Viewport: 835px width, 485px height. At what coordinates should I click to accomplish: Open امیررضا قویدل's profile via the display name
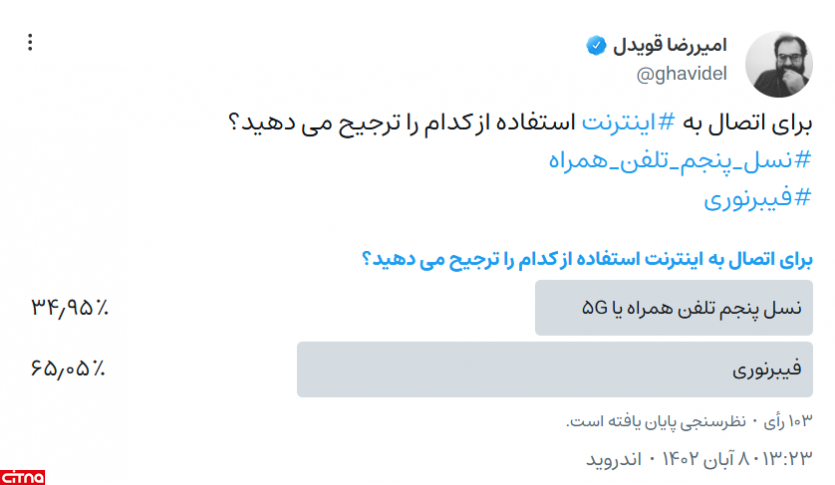tap(666, 46)
